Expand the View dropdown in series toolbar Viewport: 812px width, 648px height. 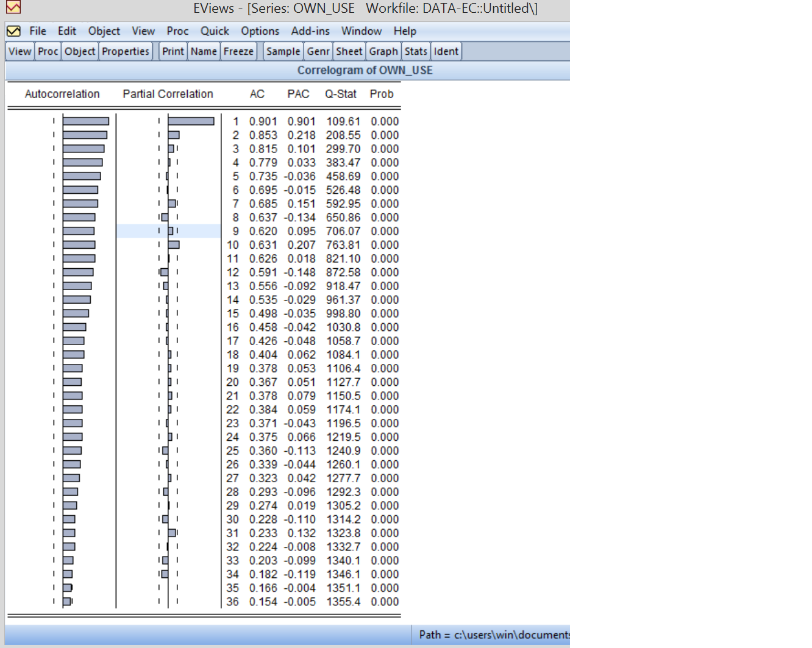click(20, 52)
